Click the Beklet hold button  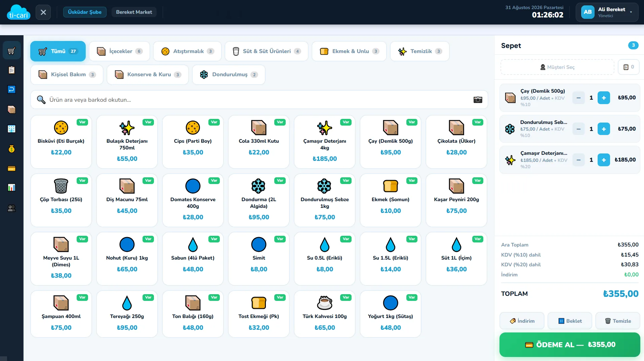pos(570,321)
